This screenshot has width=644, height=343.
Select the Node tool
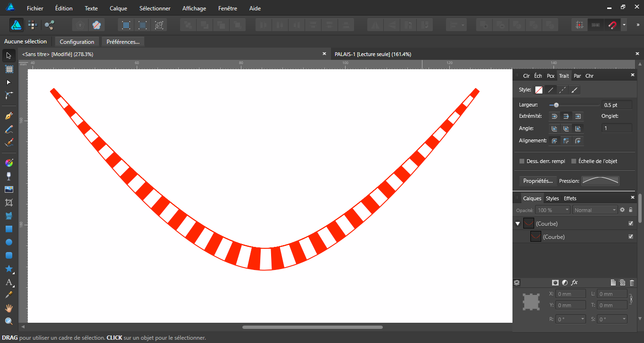click(x=8, y=82)
